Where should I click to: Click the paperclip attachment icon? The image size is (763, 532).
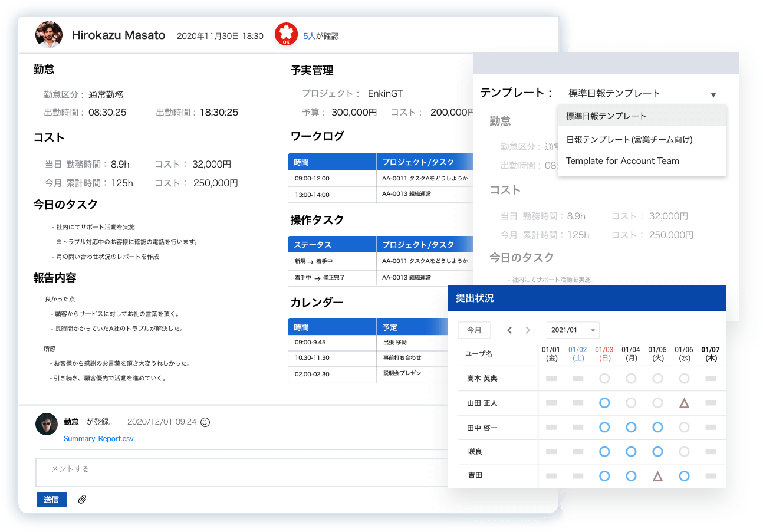click(83, 500)
